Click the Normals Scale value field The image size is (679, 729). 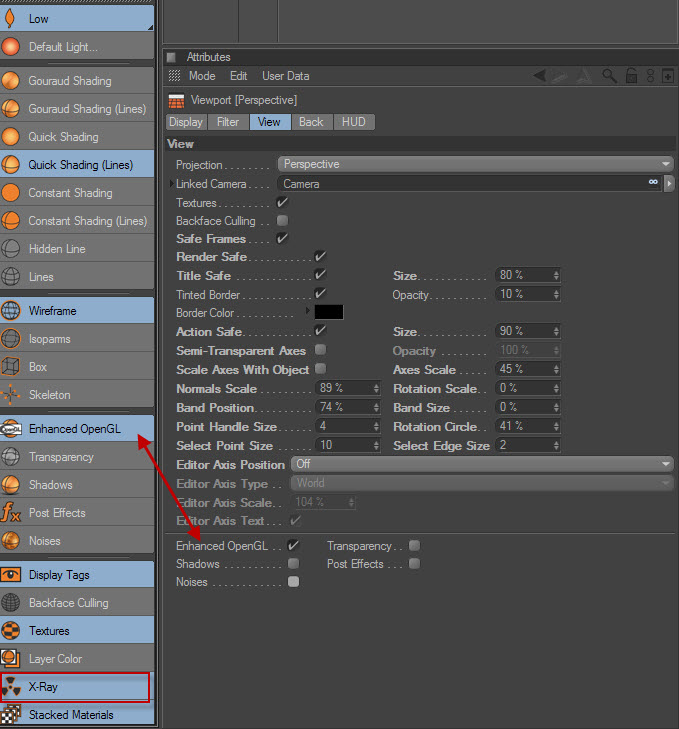click(348, 388)
